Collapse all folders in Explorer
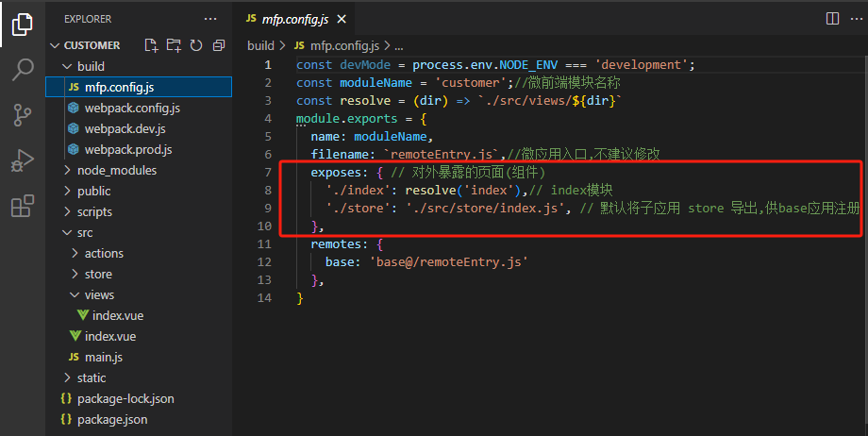The width and height of the screenshot is (868, 436). pos(219,45)
